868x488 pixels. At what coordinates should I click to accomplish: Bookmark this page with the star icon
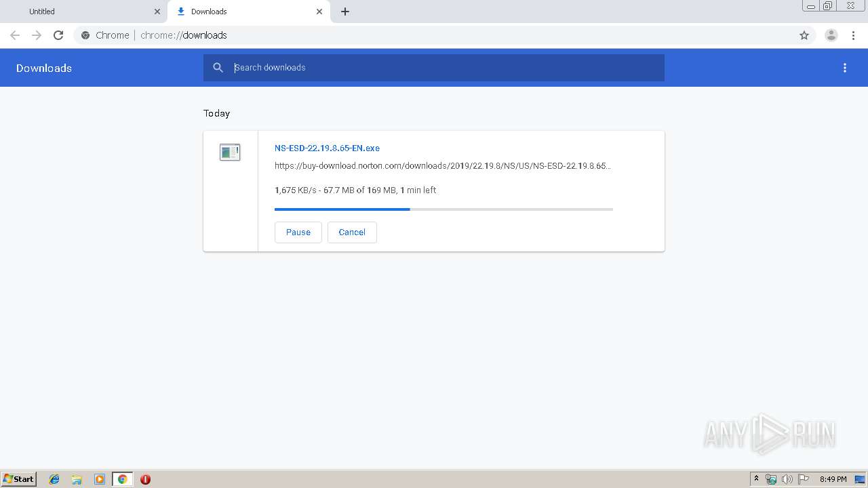[804, 35]
